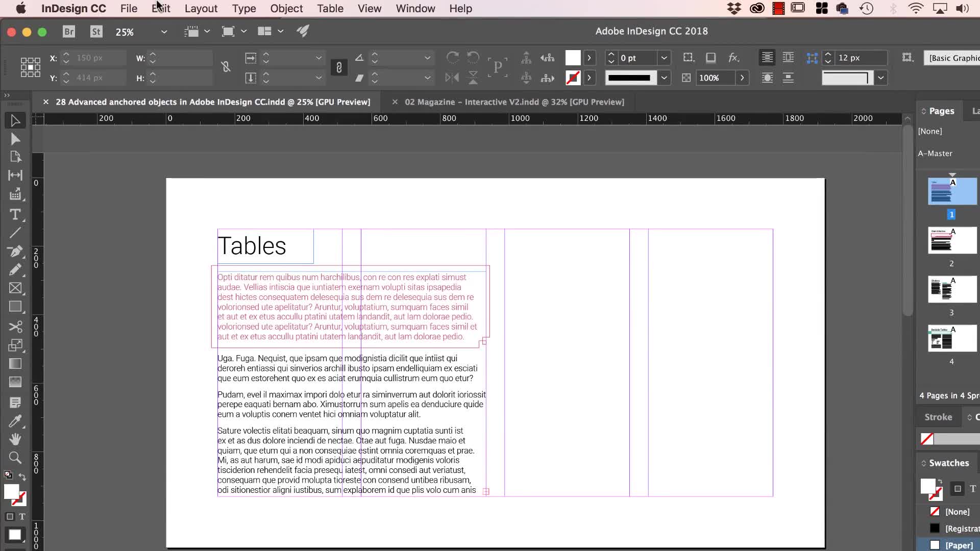980x551 pixels.
Task: Select the Pen tool
Action: [x=15, y=251]
